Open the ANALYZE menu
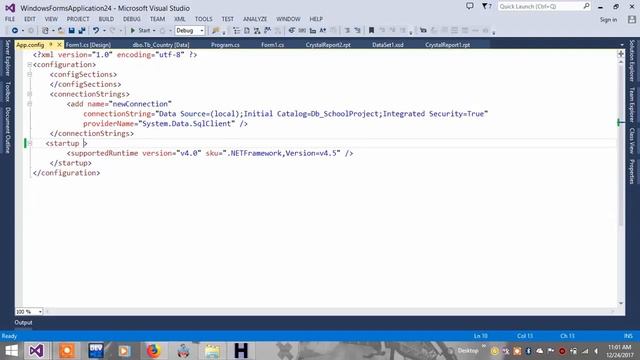Image resolution: width=640 pixels, height=360 pixels. [x=255, y=19]
